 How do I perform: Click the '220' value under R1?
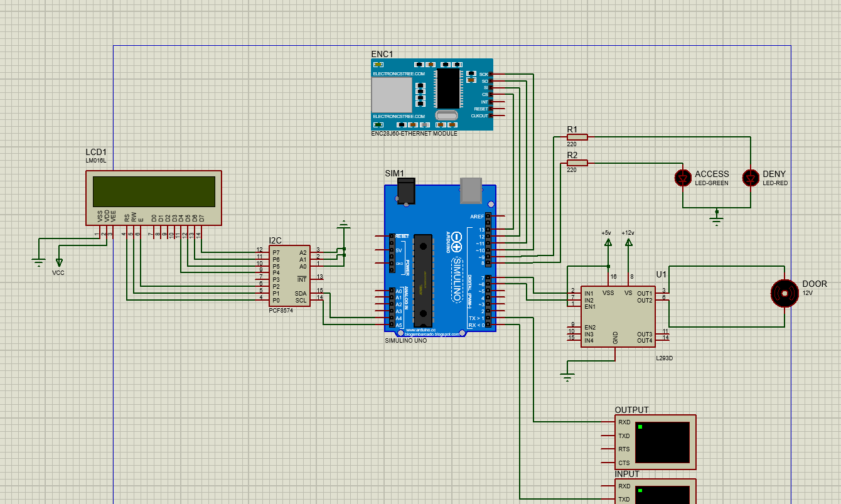coord(572,144)
